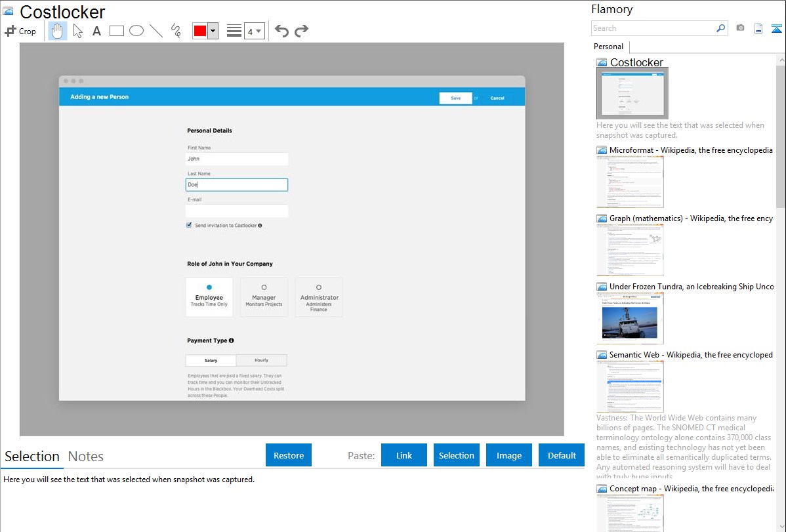The image size is (786, 532).
Task: Click the info icon after Send invitation to Costlocker
Action: tap(260, 226)
